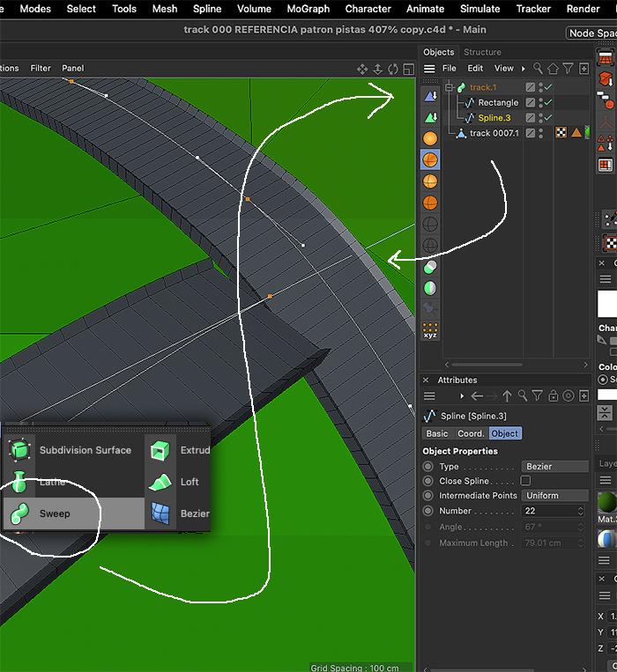Open the Type Bezier dropdown
The height and width of the screenshot is (672, 617).
tap(554, 466)
